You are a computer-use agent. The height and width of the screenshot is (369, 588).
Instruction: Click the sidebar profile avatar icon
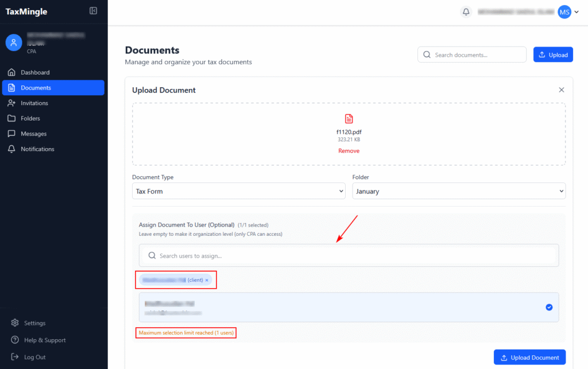[x=14, y=42]
